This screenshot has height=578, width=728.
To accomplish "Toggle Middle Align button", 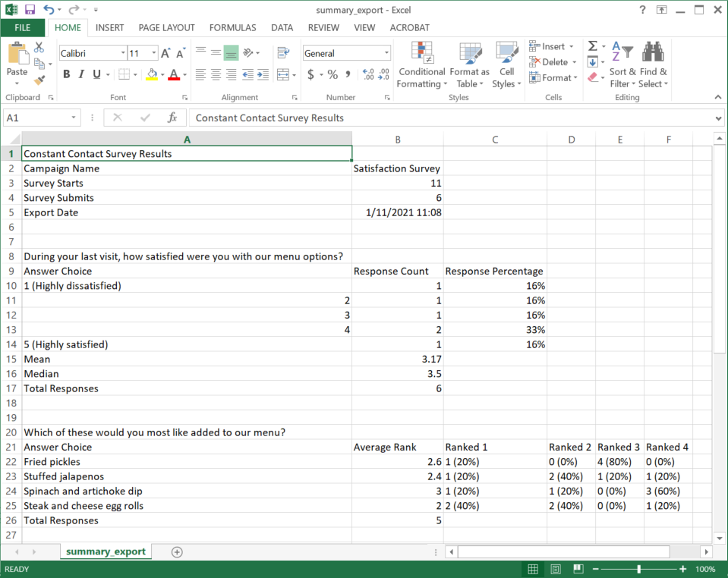I will point(216,53).
